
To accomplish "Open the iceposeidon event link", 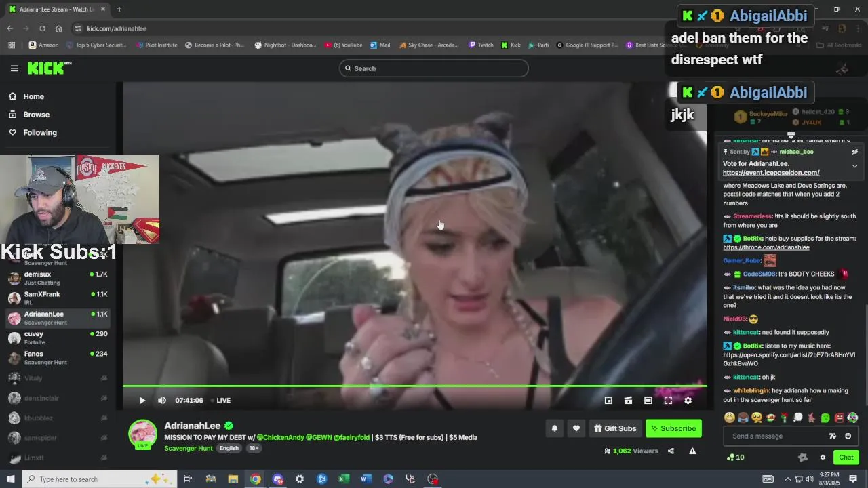I will coord(771,173).
